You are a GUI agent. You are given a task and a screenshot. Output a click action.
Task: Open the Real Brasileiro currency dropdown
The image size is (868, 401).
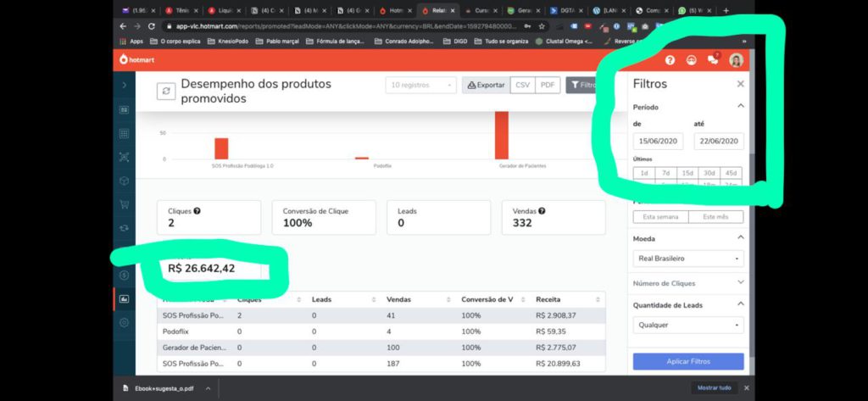tap(688, 259)
